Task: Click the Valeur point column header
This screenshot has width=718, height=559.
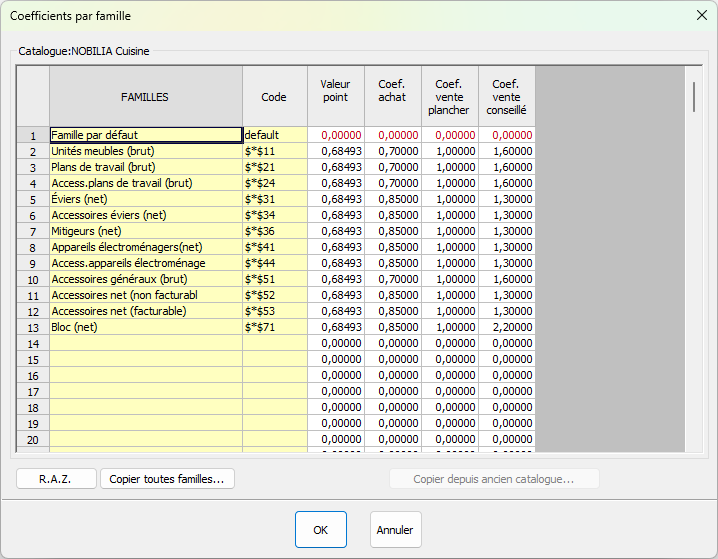Action: tap(335, 97)
